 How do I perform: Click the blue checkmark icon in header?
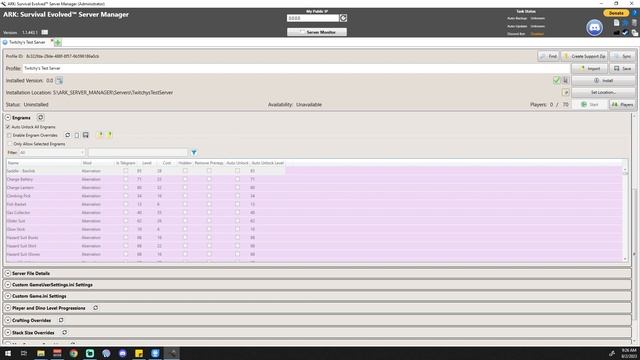[625, 33]
